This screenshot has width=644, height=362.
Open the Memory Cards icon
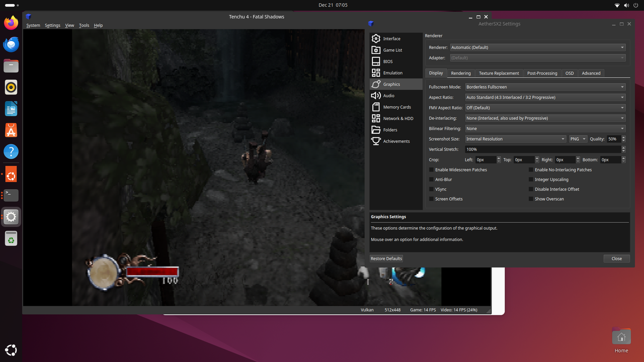click(x=376, y=107)
